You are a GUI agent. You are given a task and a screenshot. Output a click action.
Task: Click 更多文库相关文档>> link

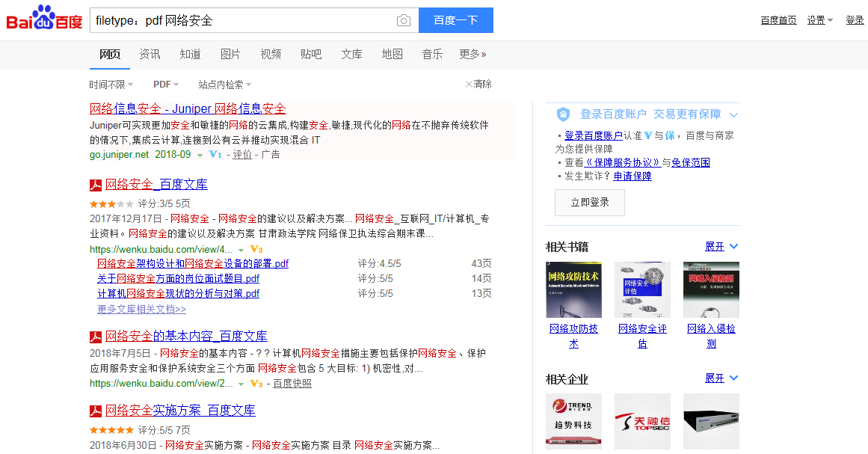tap(142, 309)
